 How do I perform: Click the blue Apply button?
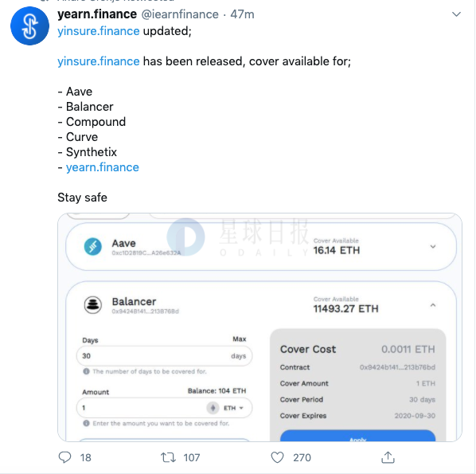[357, 436]
